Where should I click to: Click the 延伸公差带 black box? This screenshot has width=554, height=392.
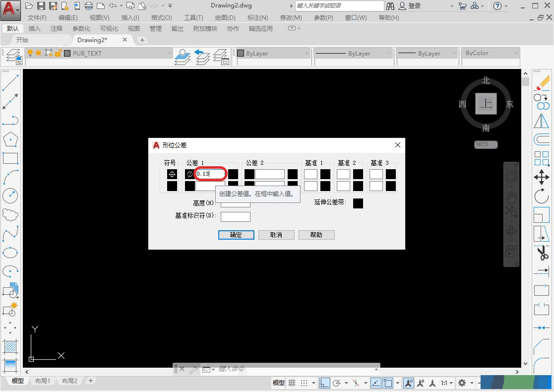358,203
